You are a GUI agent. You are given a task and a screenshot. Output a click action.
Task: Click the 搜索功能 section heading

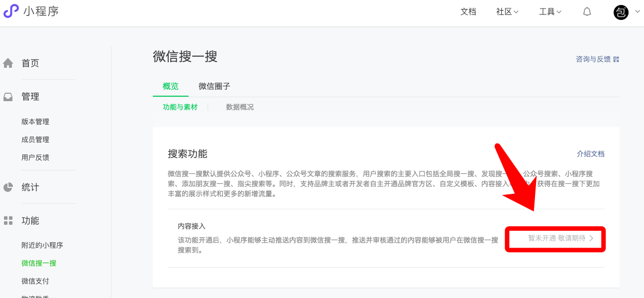tap(188, 153)
